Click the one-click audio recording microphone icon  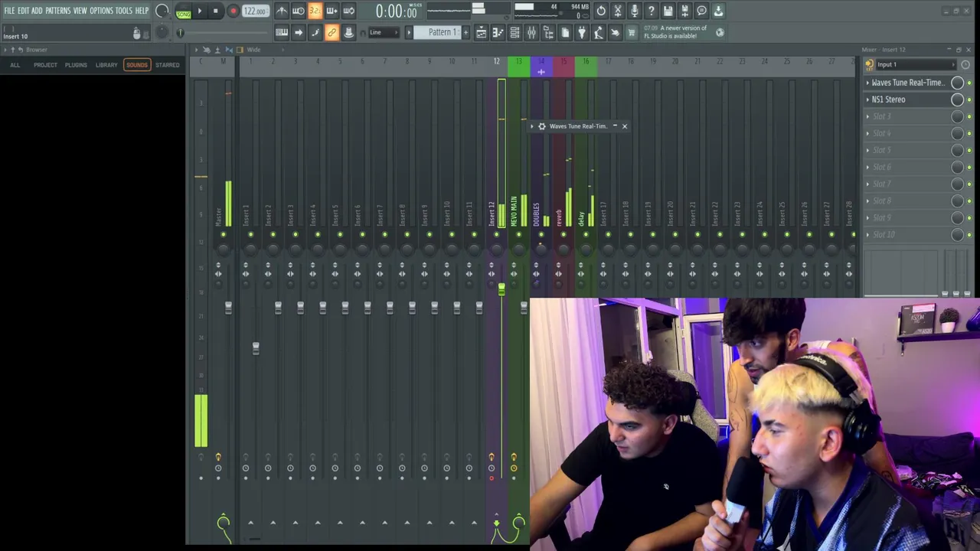pos(635,11)
